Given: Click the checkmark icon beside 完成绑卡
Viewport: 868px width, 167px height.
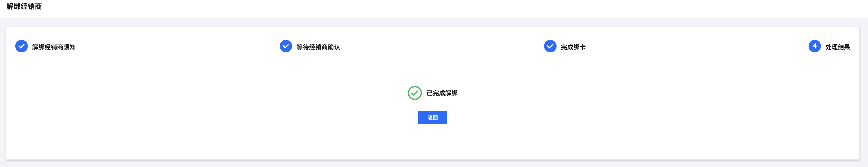Looking at the screenshot, I should click(x=550, y=46).
